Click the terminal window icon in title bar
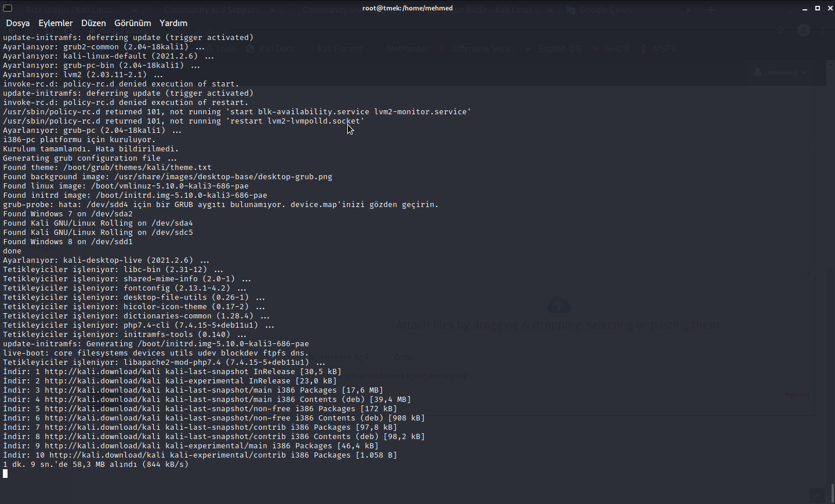Viewport: 835px width, 504px height. pos(8,8)
